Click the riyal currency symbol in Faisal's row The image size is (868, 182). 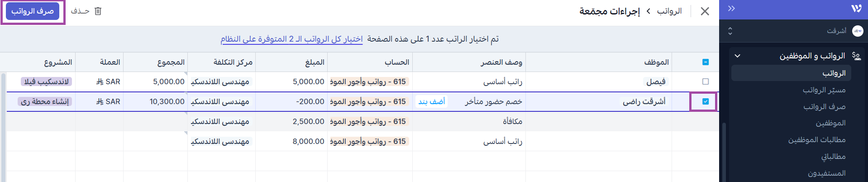pos(100,82)
